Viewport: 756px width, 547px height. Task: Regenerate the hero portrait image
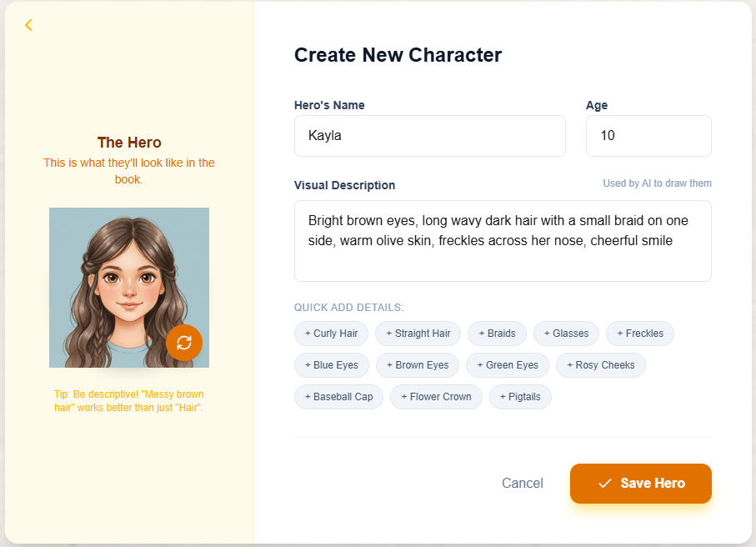(x=184, y=342)
